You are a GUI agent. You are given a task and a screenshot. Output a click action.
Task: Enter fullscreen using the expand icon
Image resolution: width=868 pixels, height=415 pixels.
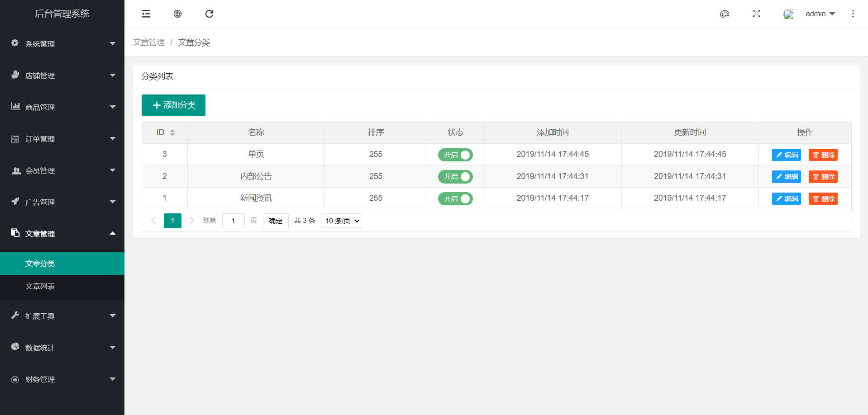tap(756, 14)
